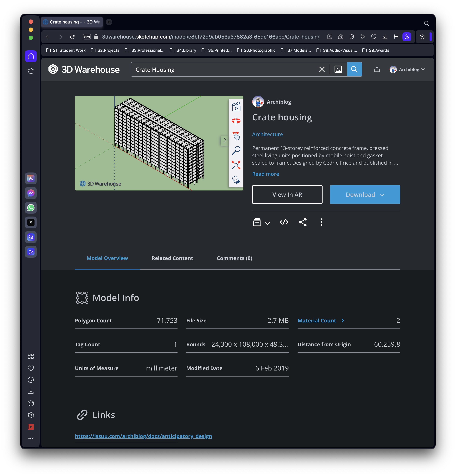Open the Aria AI sidebar icon
Viewport: 456px width, 476px height.
point(31,179)
